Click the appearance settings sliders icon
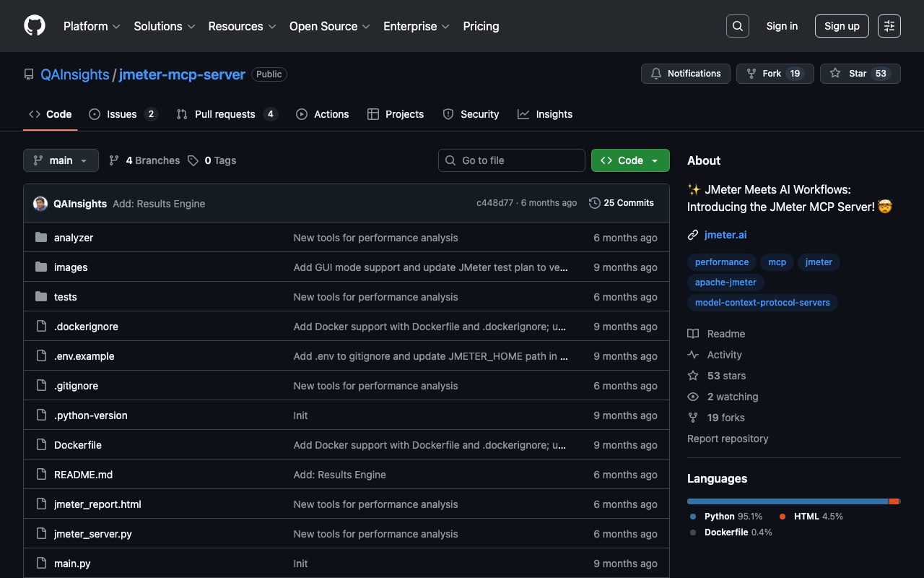The height and width of the screenshot is (578, 924). 889,26
